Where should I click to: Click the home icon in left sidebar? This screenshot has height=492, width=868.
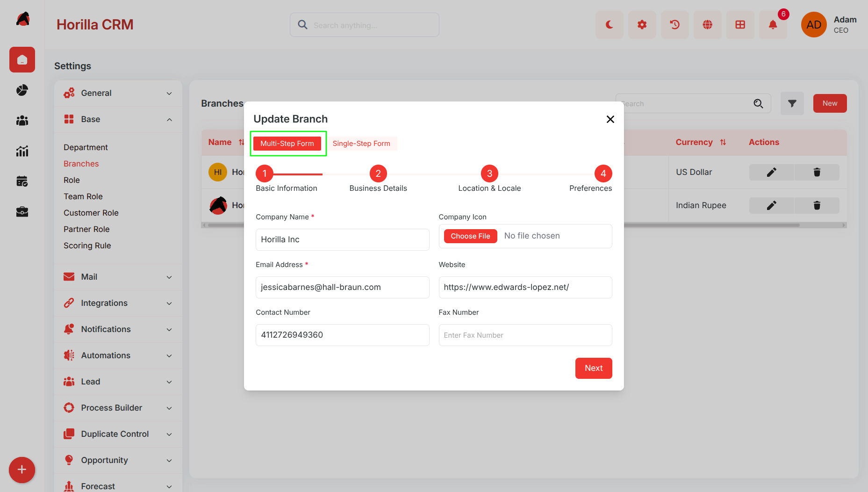pos(22,59)
